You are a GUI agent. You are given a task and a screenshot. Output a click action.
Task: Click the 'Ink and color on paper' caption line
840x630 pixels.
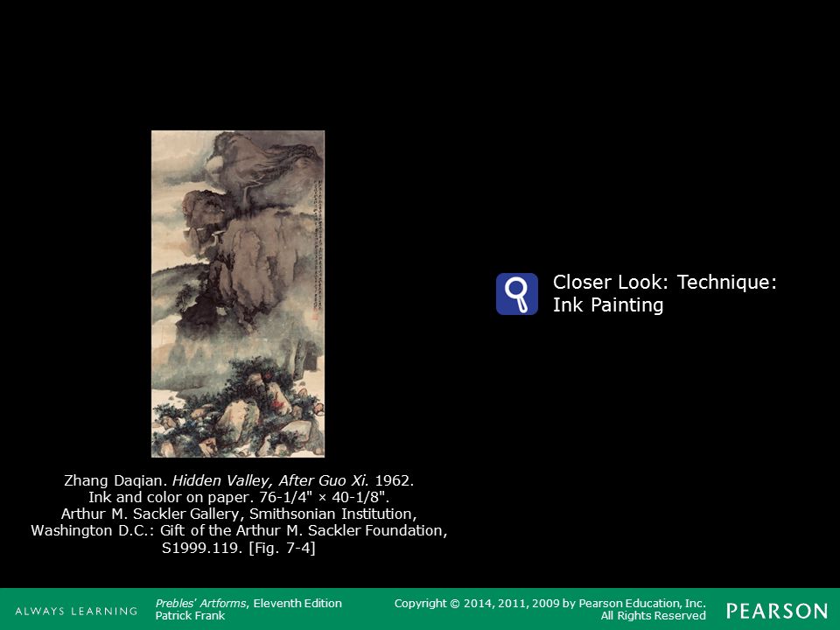click(x=239, y=497)
